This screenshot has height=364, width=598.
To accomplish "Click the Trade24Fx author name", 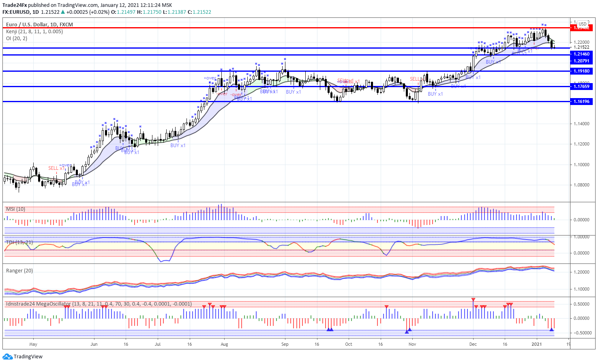I will point(15,5).
